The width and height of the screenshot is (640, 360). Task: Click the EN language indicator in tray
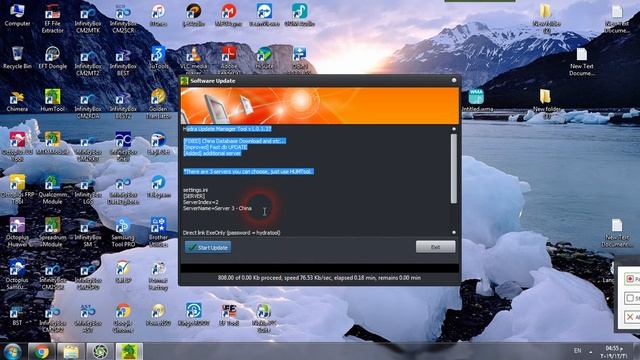point(578,351)
